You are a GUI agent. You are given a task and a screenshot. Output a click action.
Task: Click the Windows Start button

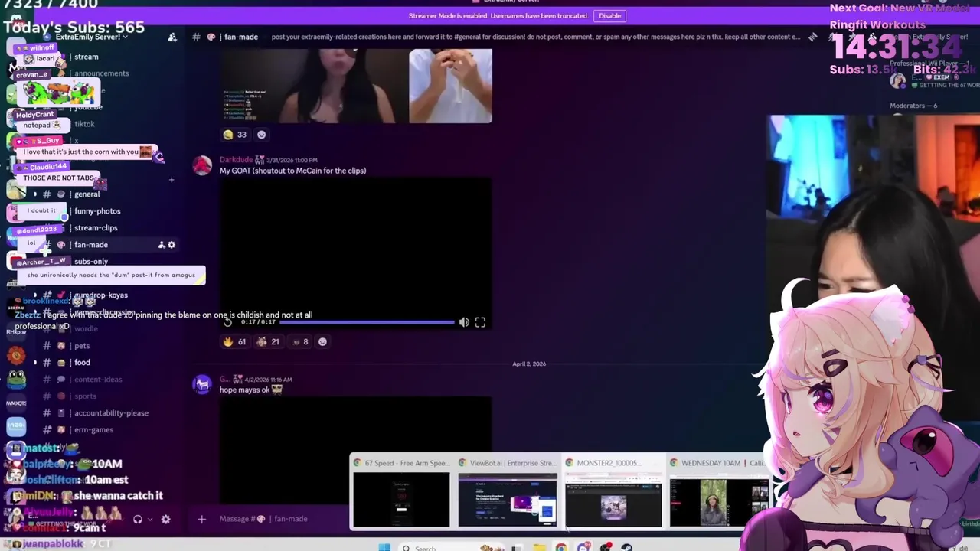point(384,547)
